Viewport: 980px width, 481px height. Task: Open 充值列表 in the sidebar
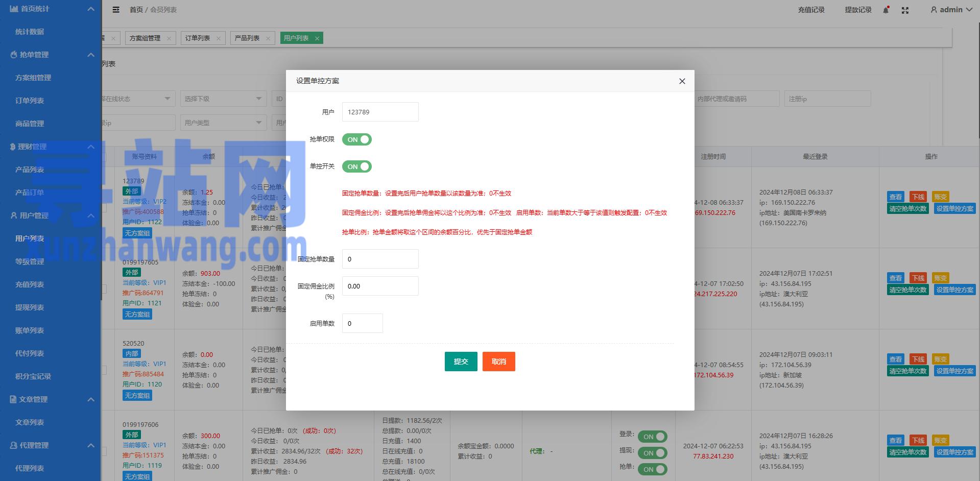tap(30, 284)
